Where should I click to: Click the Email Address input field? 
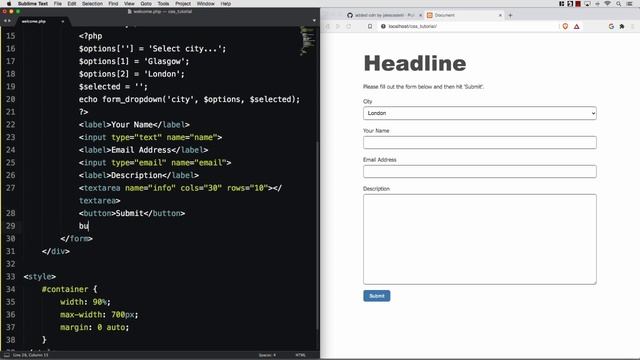(480, 171)
